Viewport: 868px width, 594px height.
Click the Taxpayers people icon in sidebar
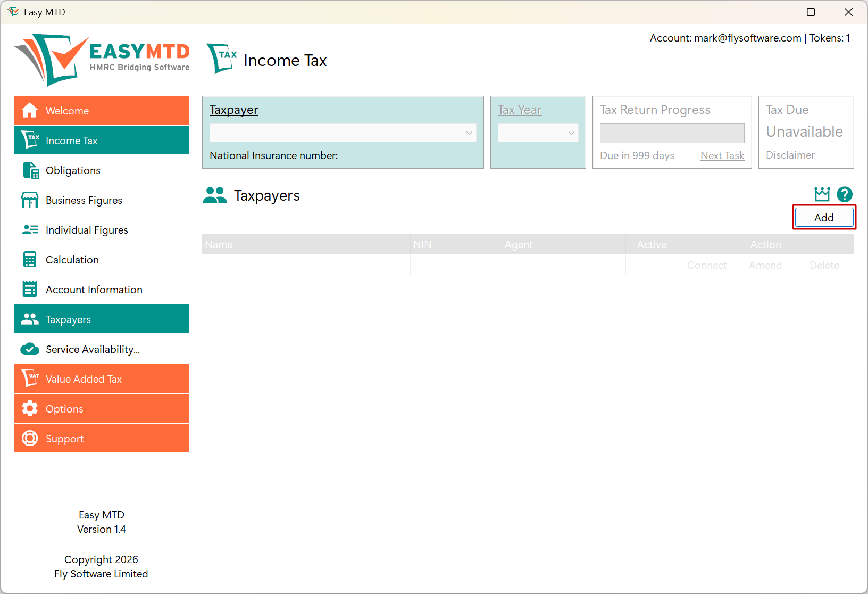30,319
